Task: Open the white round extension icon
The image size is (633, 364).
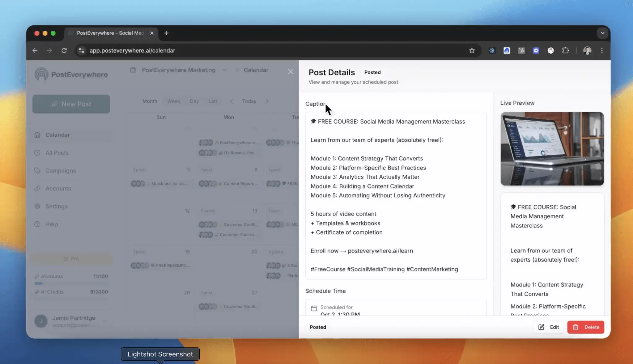Action: 551,50
